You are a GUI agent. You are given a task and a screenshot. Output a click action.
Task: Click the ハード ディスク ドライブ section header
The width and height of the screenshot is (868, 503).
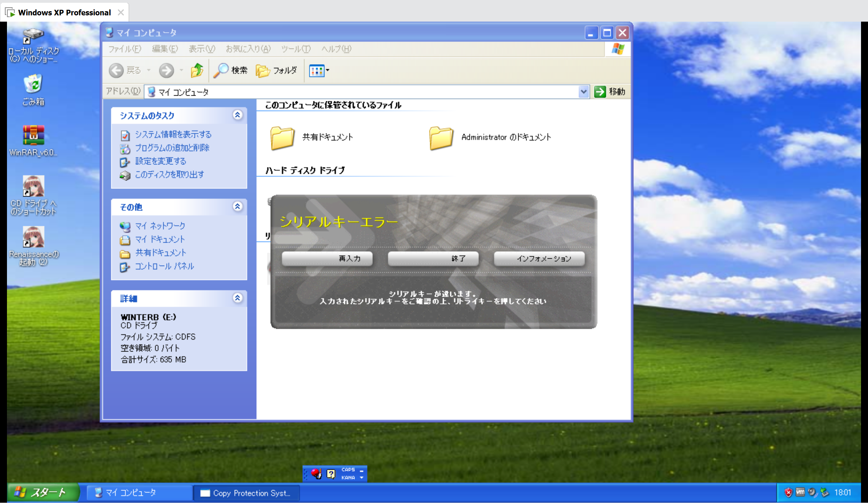pos(305,170)
